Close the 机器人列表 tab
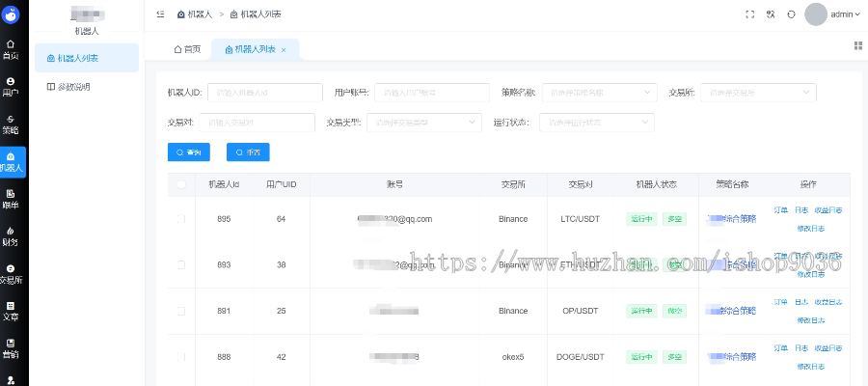 click(x=284, y=50)
